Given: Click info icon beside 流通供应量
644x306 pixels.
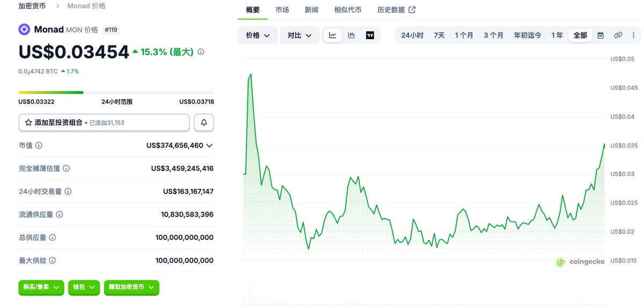Looking at the screenshot, I should (x=59, y=214).
